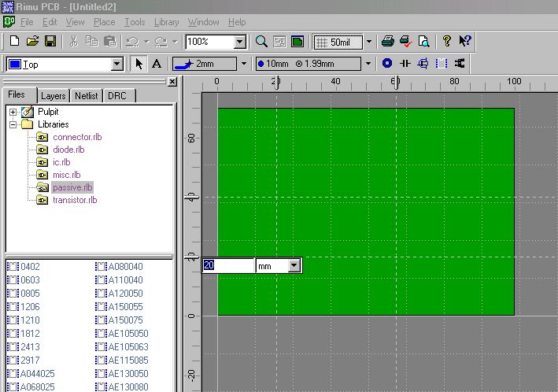
Task: Open the track width dropdown arrow
Action: pos(244,64)
